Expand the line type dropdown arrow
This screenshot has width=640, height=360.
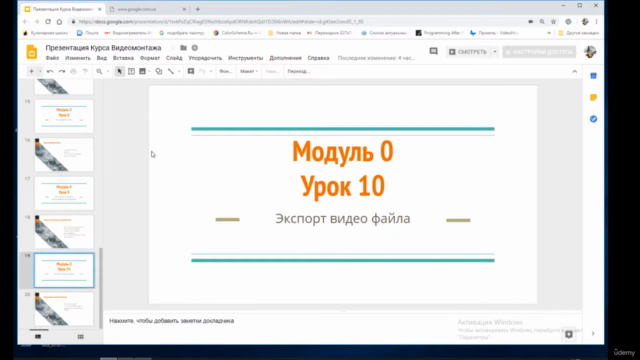[x=179, y=71]
